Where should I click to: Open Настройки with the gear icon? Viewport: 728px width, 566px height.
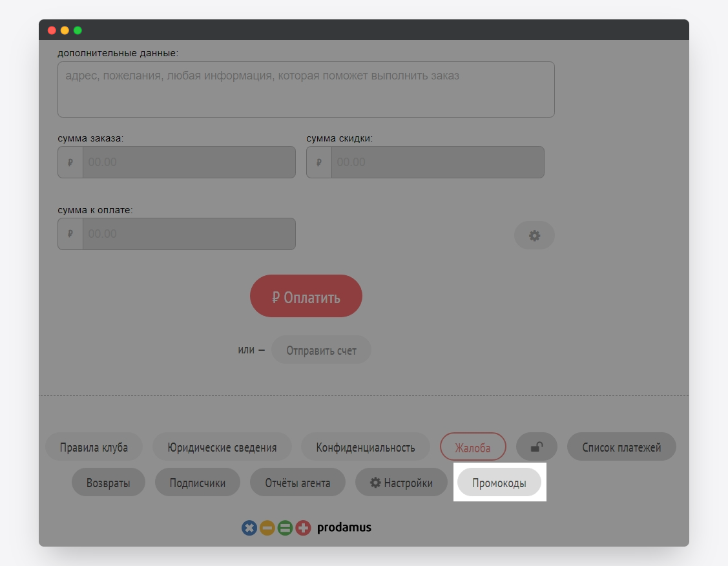(401, 483)
